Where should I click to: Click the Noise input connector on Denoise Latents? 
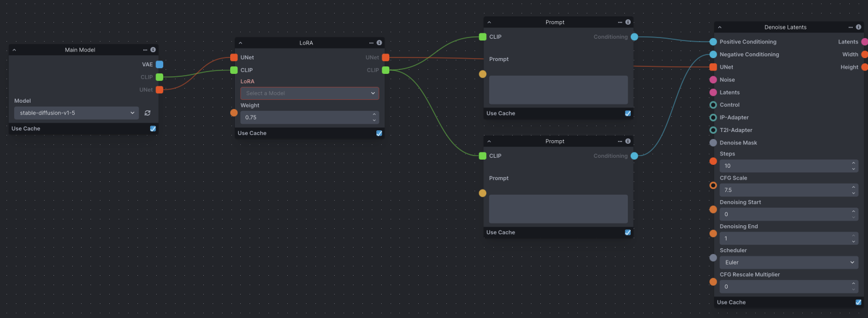(x=713, y=80)
